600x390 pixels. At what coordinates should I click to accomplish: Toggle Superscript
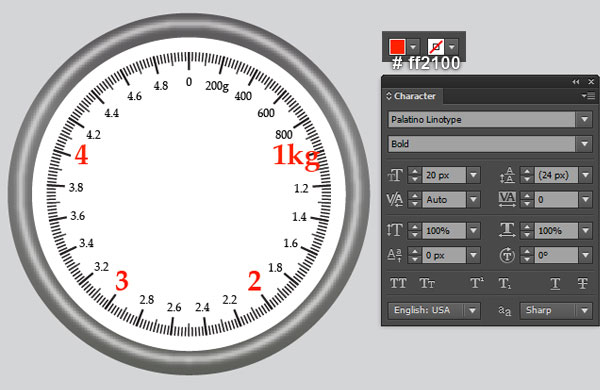(x=477, y=284)
